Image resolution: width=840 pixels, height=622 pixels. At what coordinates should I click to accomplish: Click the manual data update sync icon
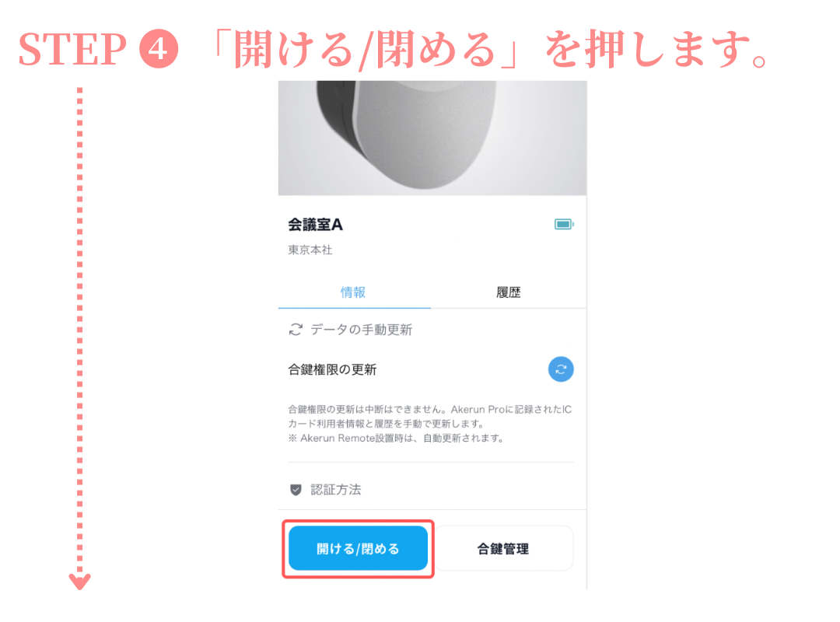(x=296, y=329)
